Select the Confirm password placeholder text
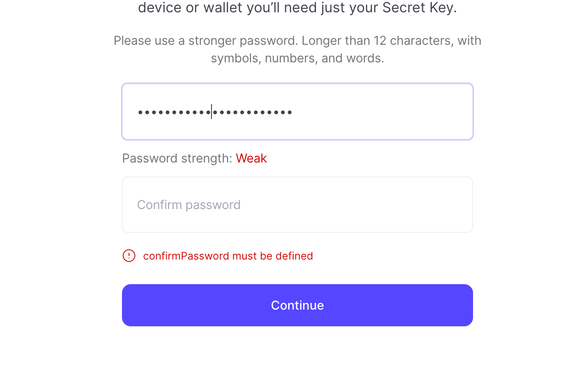Screen dimensions: 588x390 point(189,205)
